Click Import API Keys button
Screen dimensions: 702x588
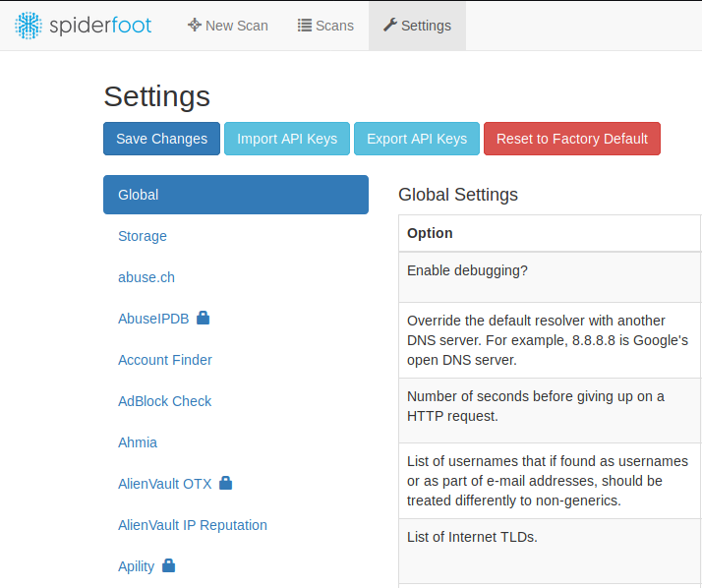(x=287, y=139)
